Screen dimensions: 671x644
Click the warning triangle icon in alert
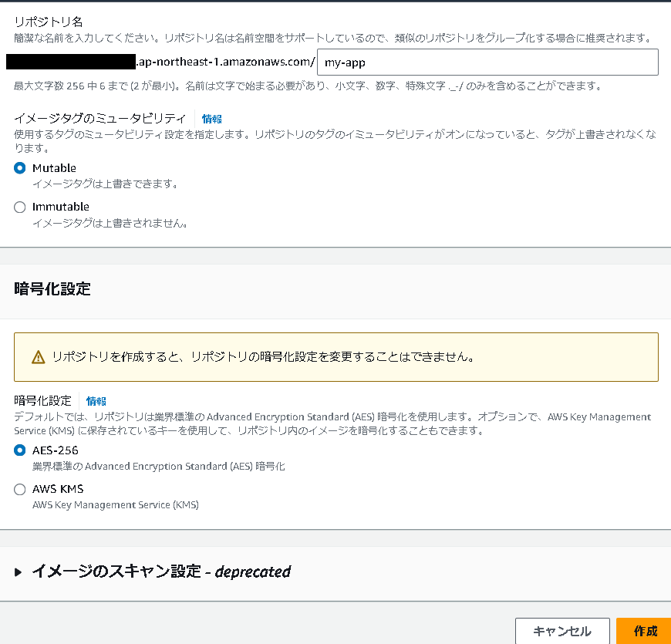coord(38,357)
